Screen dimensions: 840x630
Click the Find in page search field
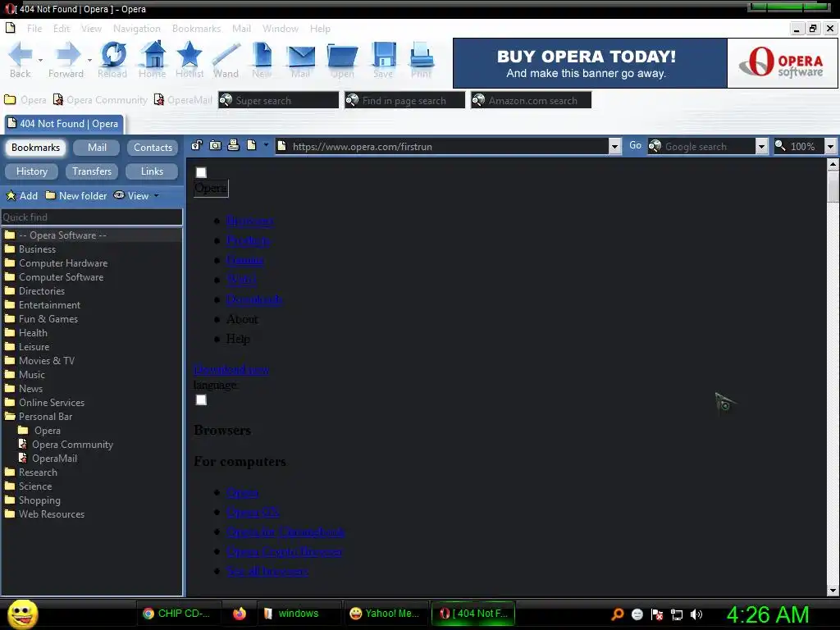pos(404,100)
